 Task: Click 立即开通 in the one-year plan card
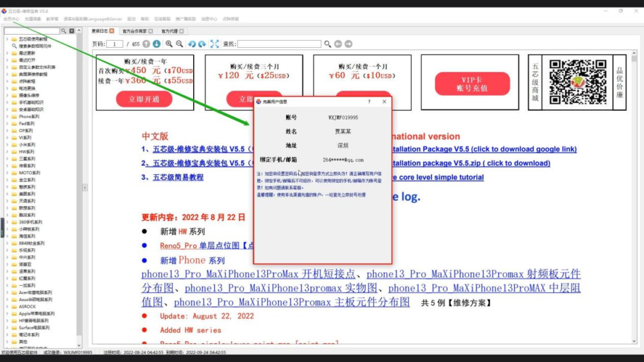(144, 99)
